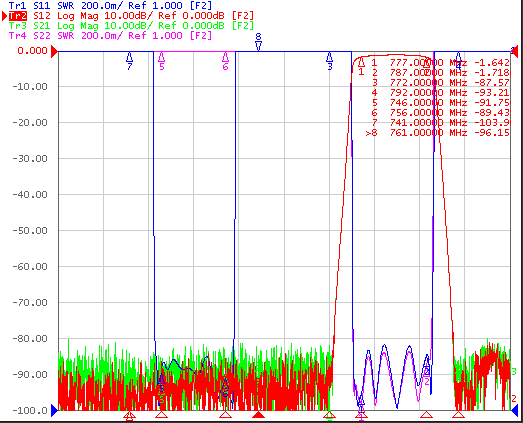Click the blue reference triangle at bottom-left corner
Screen dimensions: 523x423
point(54,410)
